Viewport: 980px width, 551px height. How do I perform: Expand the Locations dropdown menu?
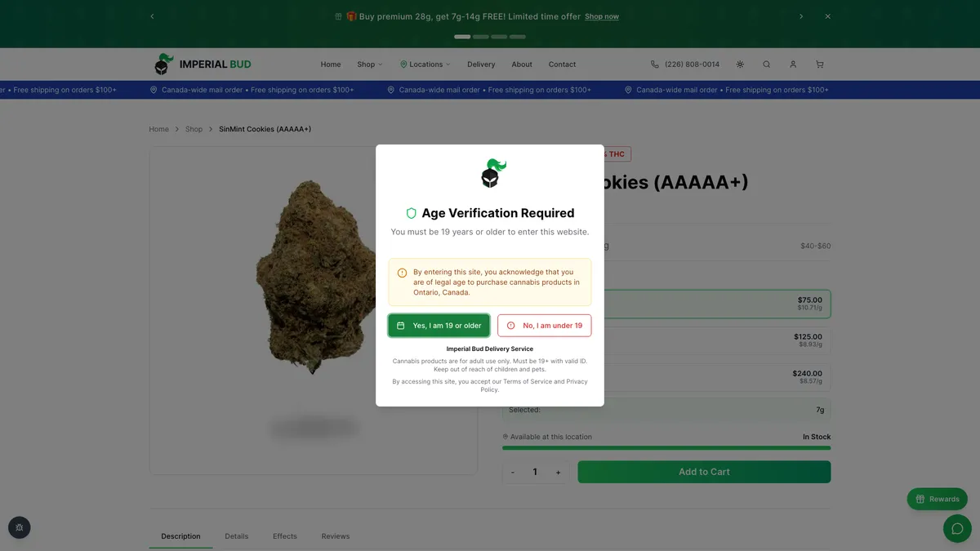tap(425, 64)
